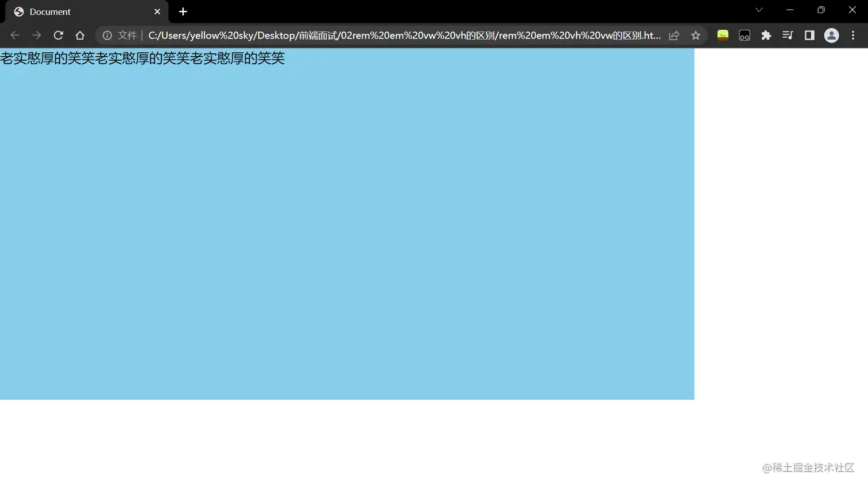Open the media control playlist icon
Viewport: 868px width, 487px height.
[788, 36]
